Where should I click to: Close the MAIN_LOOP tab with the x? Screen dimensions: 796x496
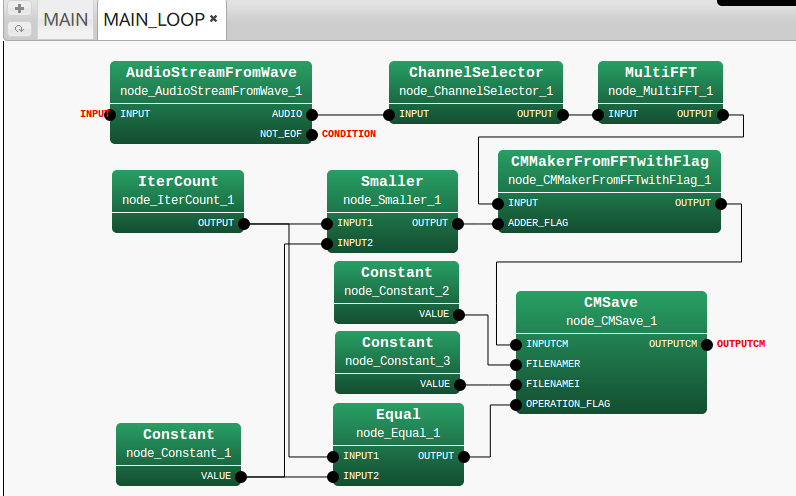213,19
